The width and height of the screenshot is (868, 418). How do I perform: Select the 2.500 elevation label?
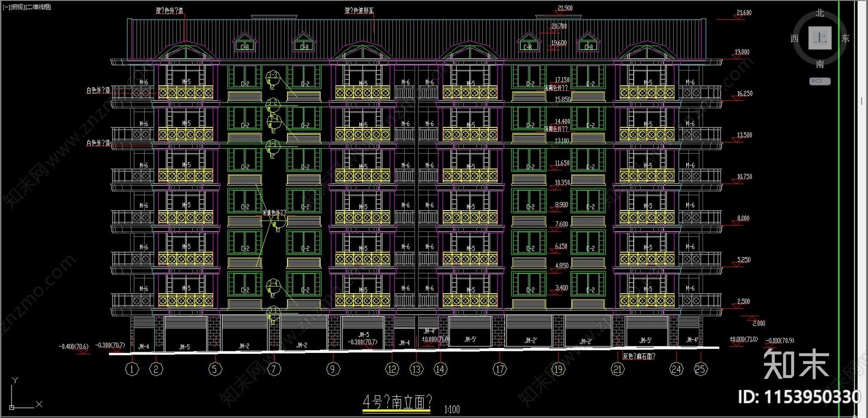(x=743, y=301)
